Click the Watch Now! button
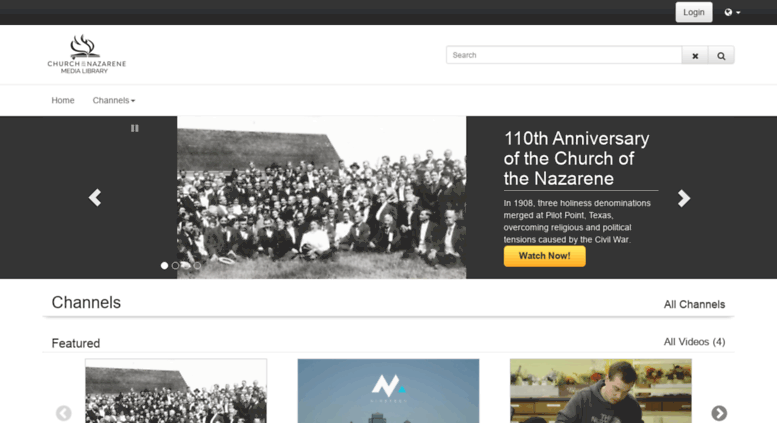Viewport: 777px width, 423px height. click(x=545, y=256)
